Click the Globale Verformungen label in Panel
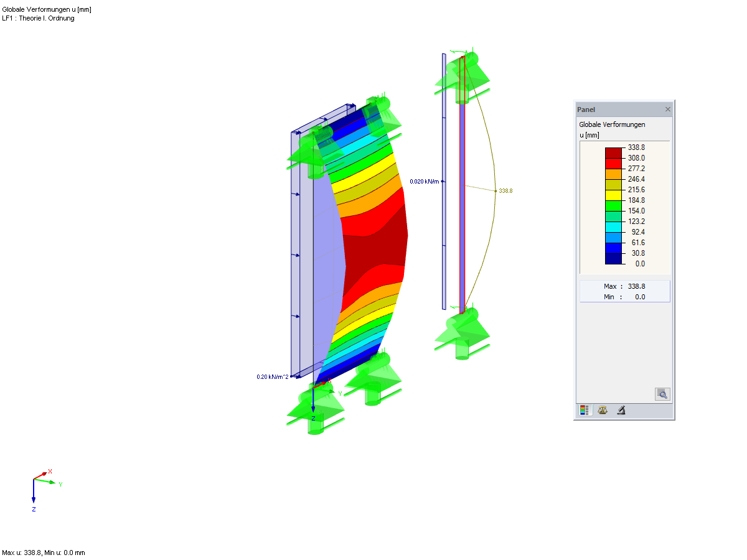Screen dimensions: 747x560 coord(612,124)
